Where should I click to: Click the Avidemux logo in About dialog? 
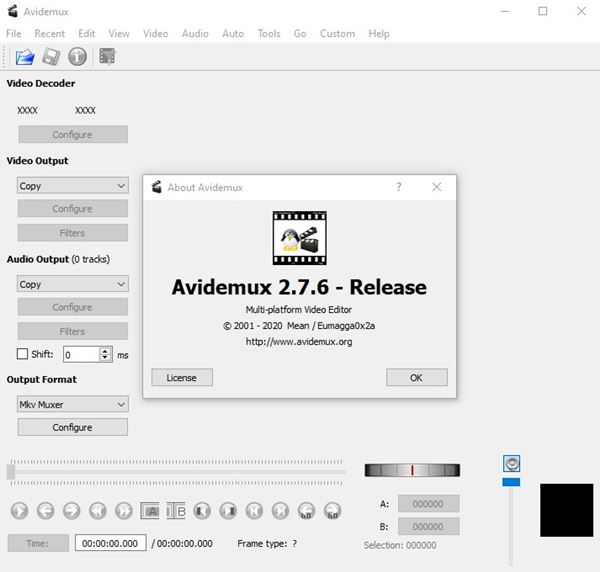(x=300, y=238)
